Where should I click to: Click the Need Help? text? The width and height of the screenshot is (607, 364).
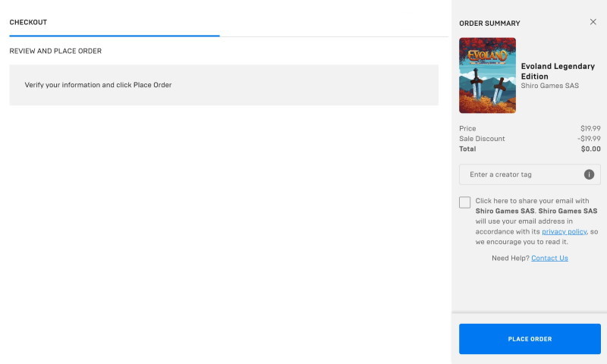click(510, 258)
